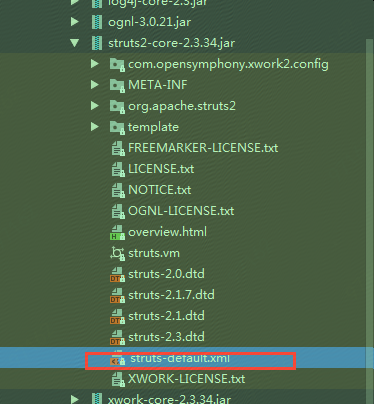Screen dimensions: 374x404
Task: Select the template folder row
Action: tap(153, 127)
